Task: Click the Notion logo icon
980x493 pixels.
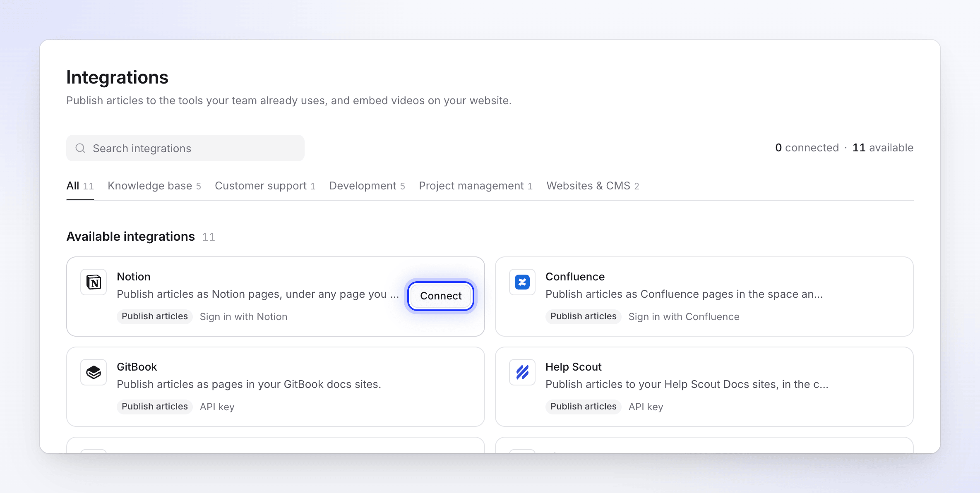Action: point(94,282)
